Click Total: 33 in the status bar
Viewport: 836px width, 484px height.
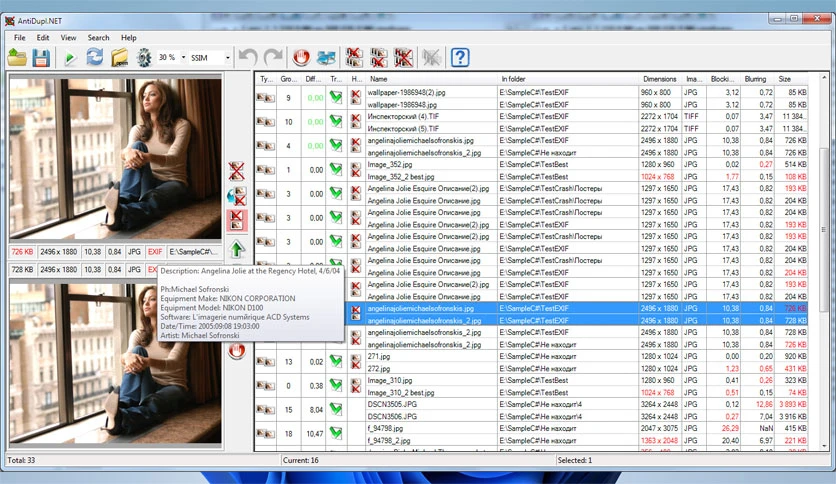(21, 460)
